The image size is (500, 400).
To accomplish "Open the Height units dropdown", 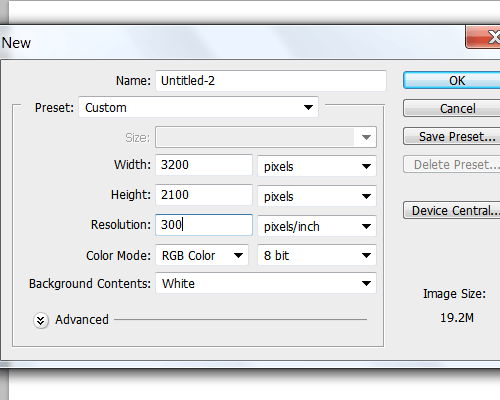I will (317, 196).
